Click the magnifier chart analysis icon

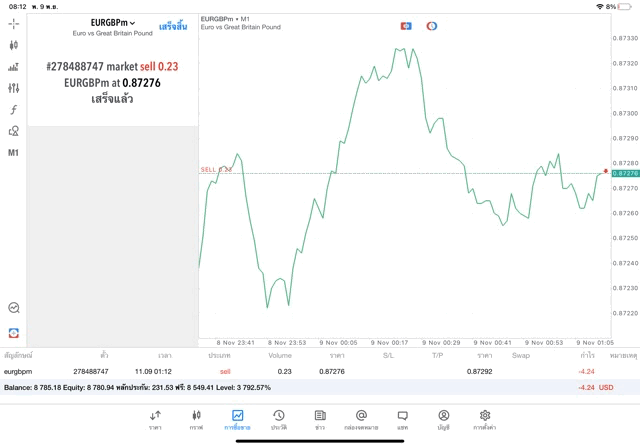(x=14, y=307)
